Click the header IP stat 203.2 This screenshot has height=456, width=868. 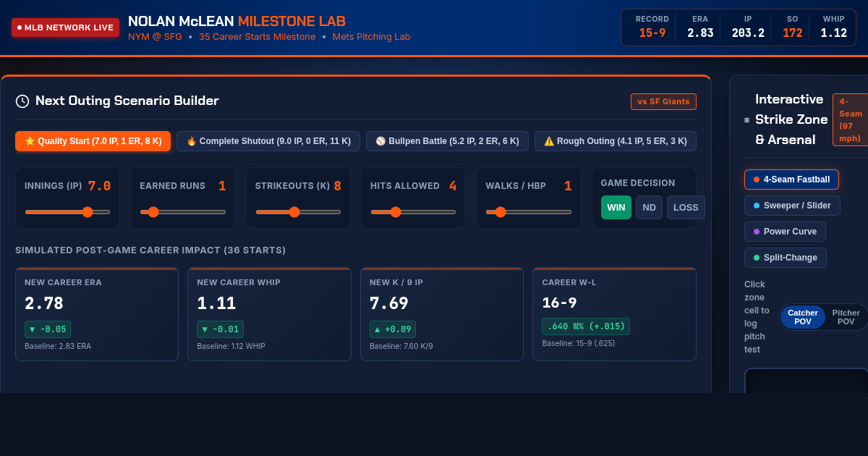(x=748, y=33)
